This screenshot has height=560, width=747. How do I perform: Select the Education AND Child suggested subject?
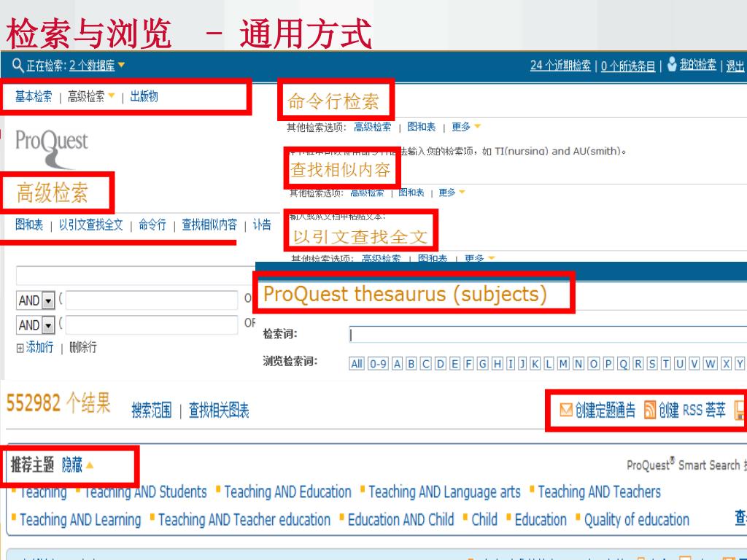(x=400, y=519)
